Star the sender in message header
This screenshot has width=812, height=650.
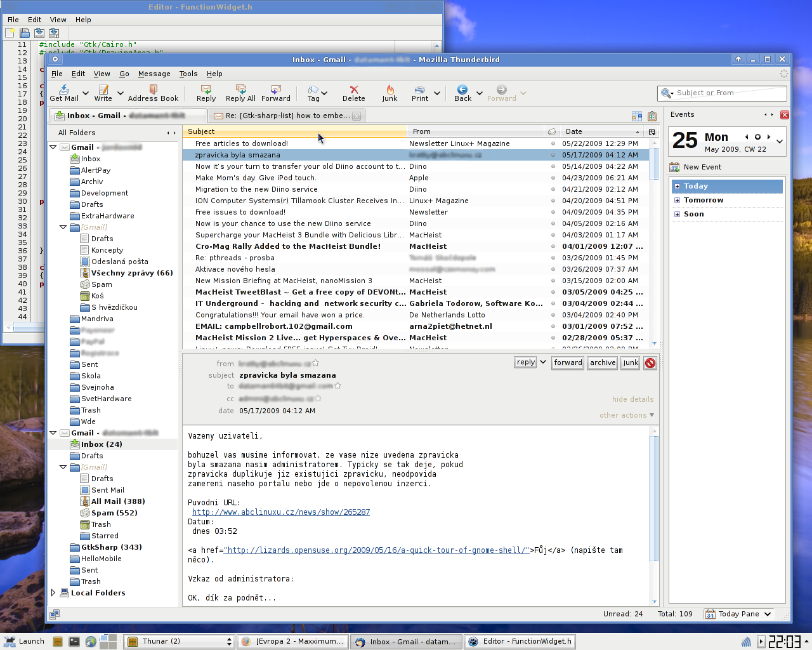tap(315, 363)
